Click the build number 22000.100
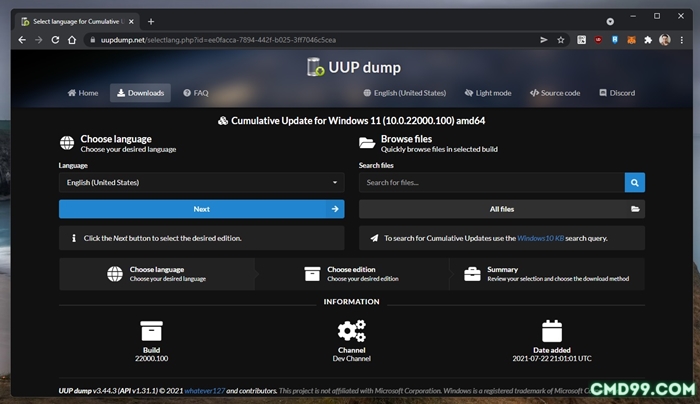The image size is (700, 404). [x=151, y=358]
